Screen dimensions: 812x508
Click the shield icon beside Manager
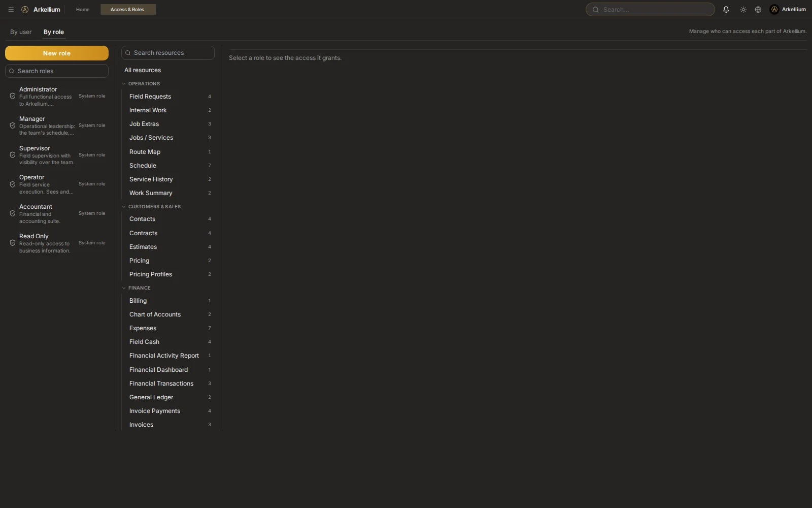(x=13, y=125)
